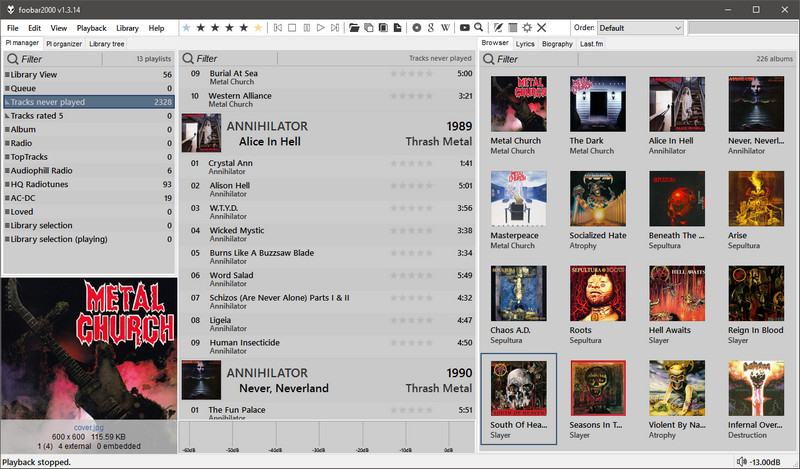Click the disc toolbar icon

[417, 28]
